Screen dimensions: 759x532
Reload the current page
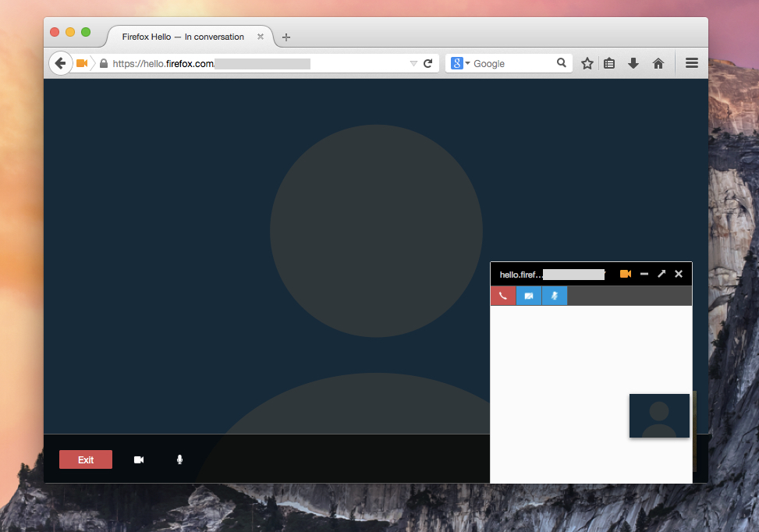(428, 63)
